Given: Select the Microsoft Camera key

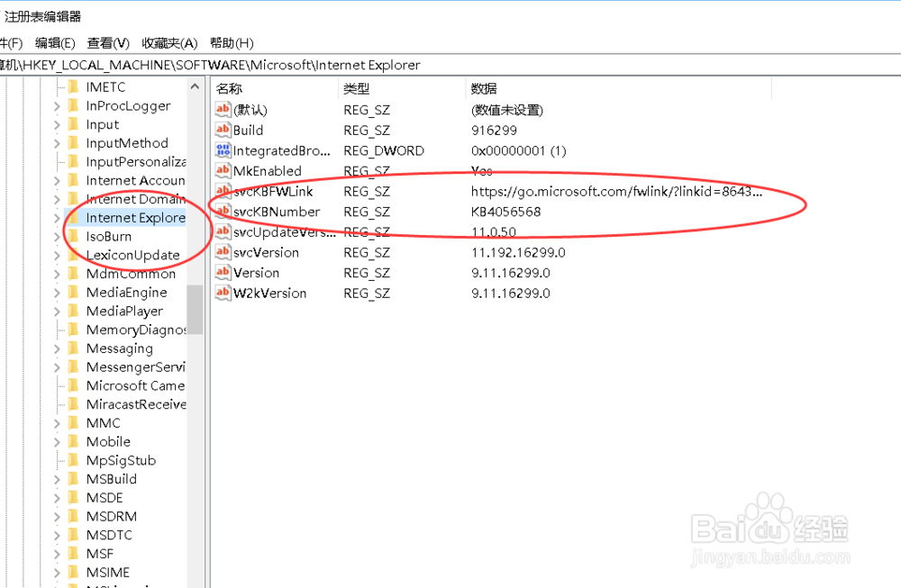Looking at the screenshot, I should [136, 385].
